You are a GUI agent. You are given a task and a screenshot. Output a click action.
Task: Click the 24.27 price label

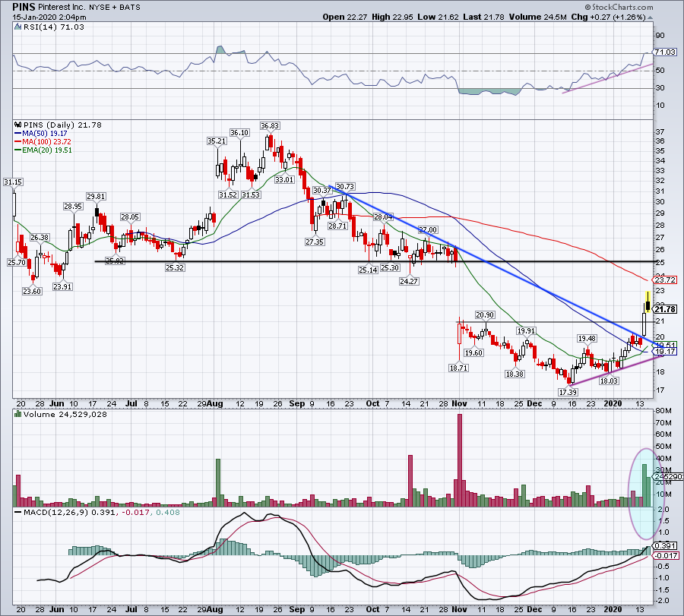coord(409,281)
